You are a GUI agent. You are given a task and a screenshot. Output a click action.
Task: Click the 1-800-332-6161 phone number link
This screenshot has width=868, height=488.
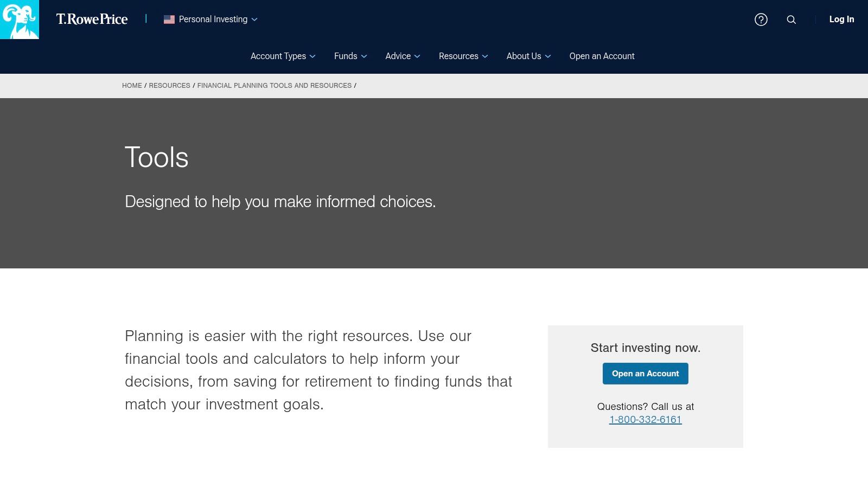click(x=645, y=420)
